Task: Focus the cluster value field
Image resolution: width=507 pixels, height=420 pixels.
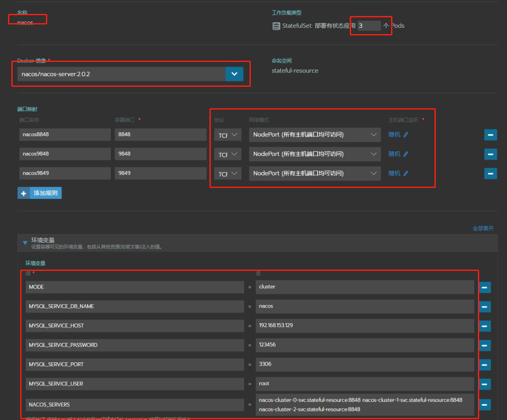Action: 365,287
